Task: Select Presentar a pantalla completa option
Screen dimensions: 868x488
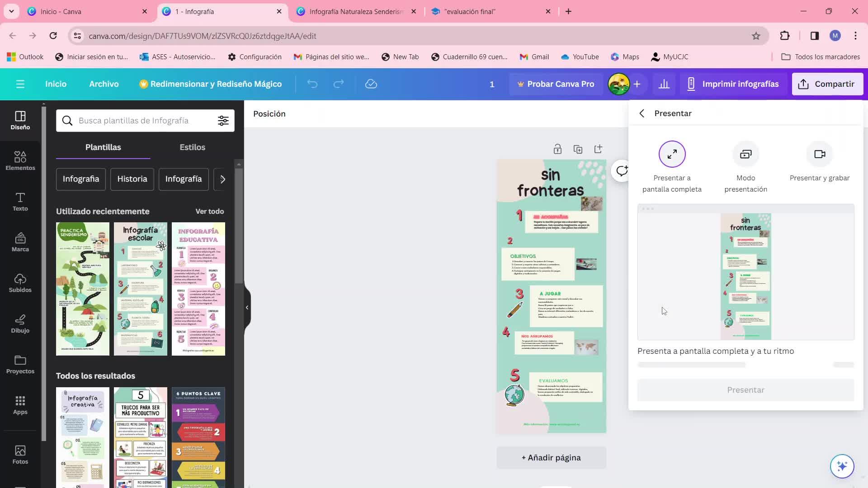Action: (x=672, y=155)
